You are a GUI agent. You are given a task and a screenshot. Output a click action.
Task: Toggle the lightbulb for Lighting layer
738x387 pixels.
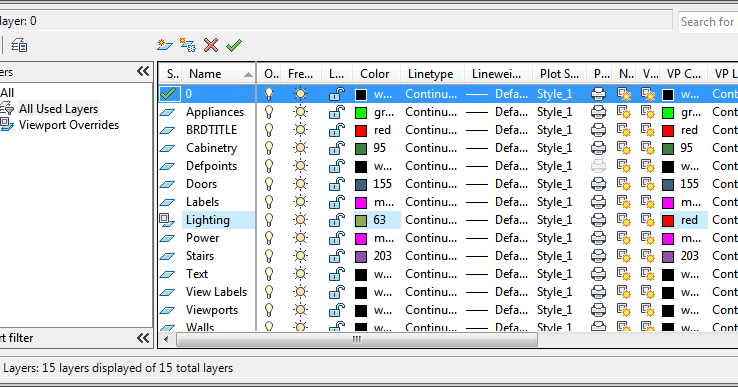[x=269, y=220]
